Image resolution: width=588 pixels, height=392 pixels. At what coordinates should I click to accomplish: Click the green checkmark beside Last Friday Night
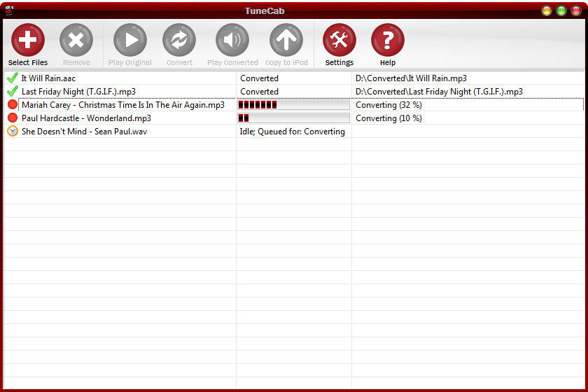click(x=13, y=91)
